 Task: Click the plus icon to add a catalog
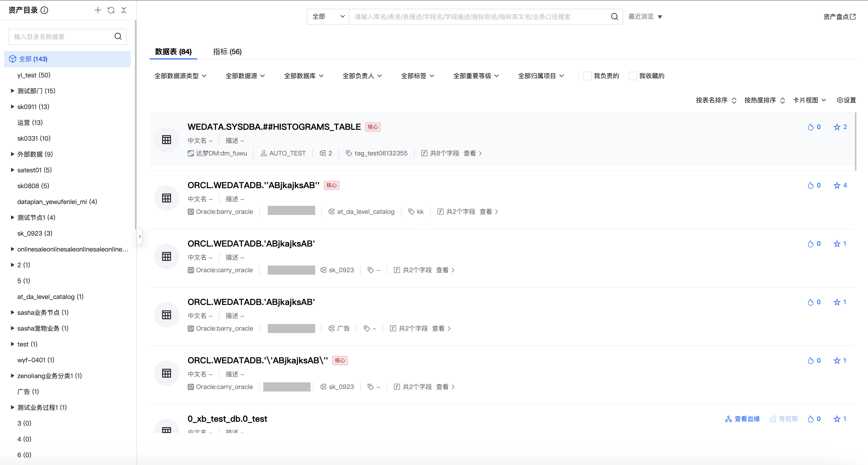pyautogui.click(x=98, y=10)
